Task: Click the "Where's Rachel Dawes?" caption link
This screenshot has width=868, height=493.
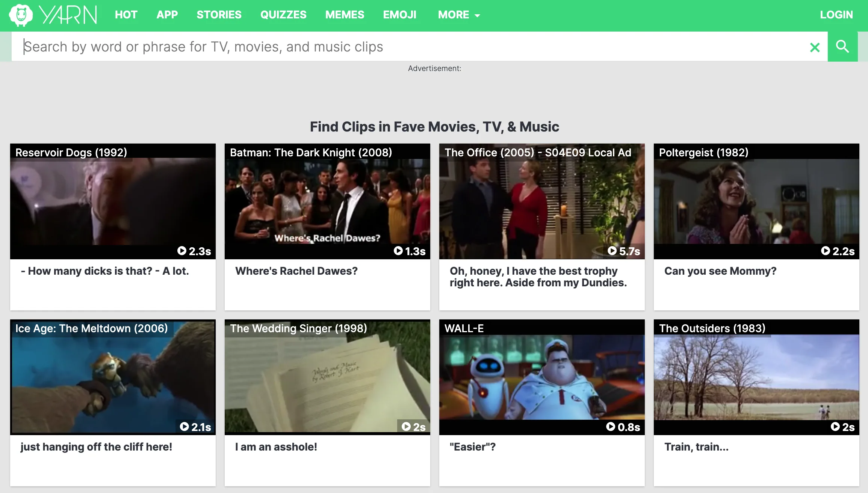Action: pyautogui.click(x=296, y=271)
